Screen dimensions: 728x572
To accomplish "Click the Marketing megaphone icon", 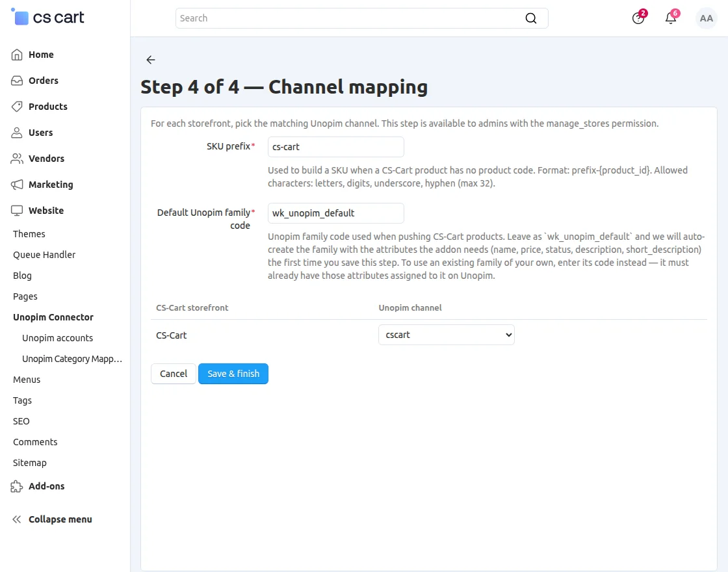I will (x=17, y=185).
